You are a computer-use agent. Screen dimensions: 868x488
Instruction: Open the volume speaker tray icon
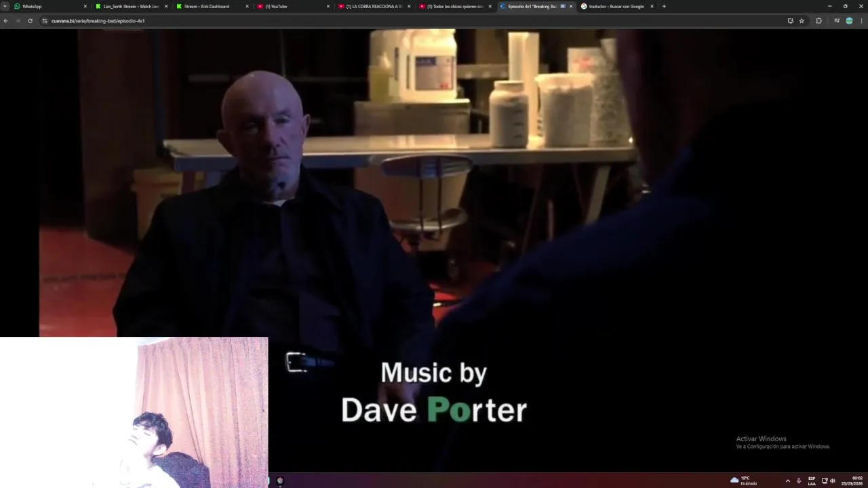pos(833,481)
